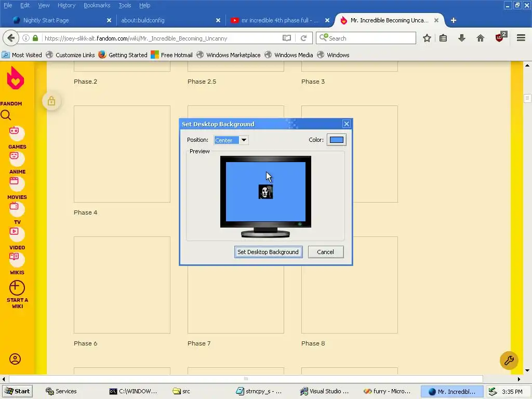The width and height of the screenshot is (532, 399).
Task: Reload the page with the refresh icon
Action: tap(303, 38)
